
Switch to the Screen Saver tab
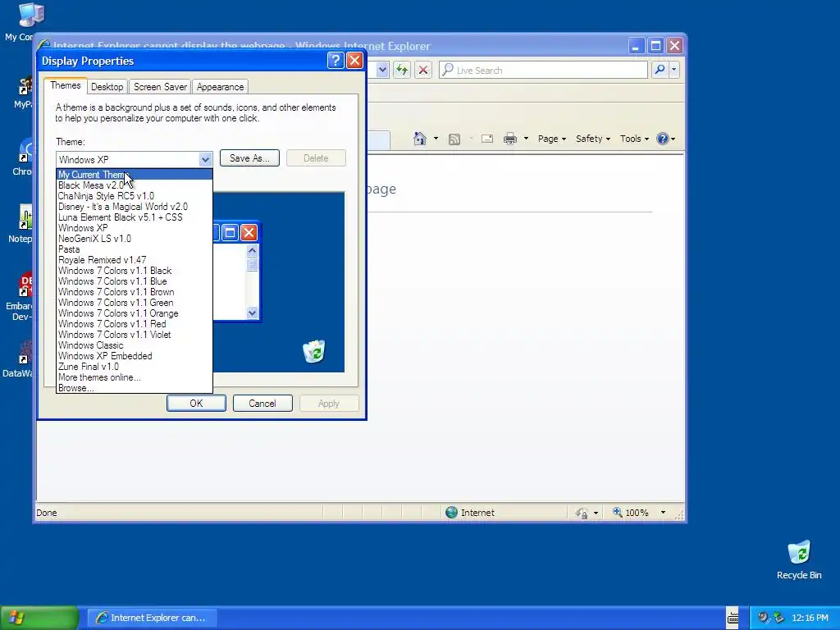160,87
